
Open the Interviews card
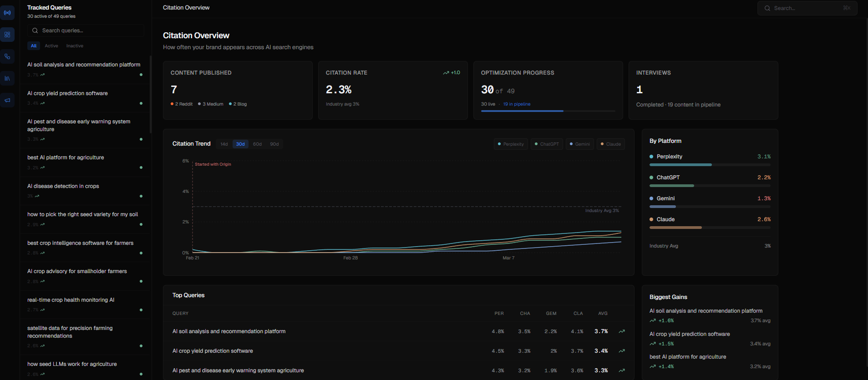tap(703, 91)
